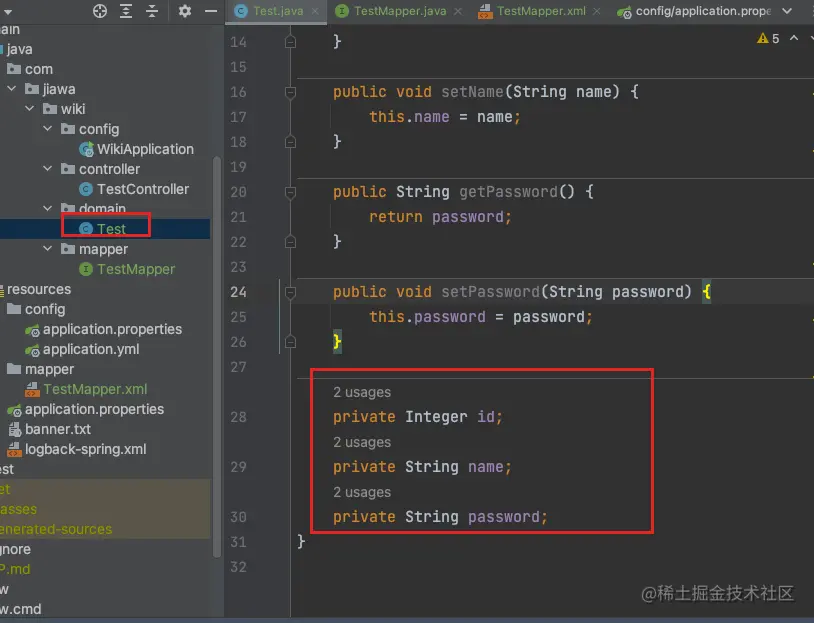Click the 2 usages hint above password field

coord(362,492)
